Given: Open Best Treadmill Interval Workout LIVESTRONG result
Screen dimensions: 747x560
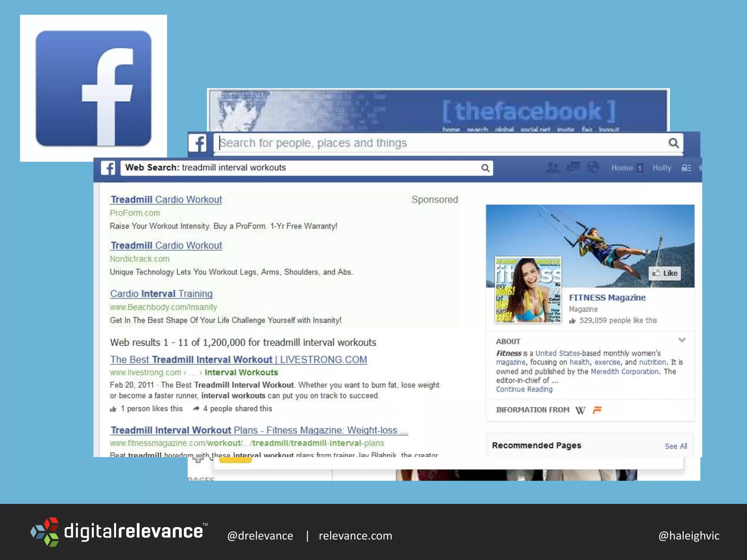Looking at the screenshot, I should tap(239, 359).
